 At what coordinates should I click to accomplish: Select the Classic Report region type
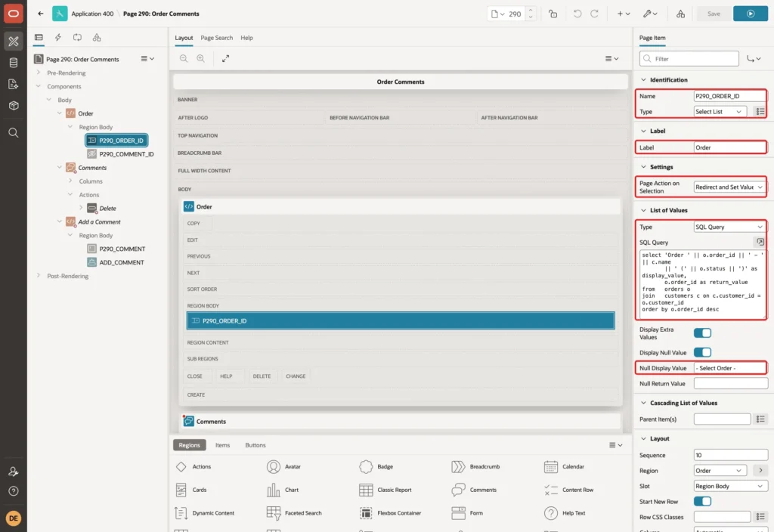(385, 490)
